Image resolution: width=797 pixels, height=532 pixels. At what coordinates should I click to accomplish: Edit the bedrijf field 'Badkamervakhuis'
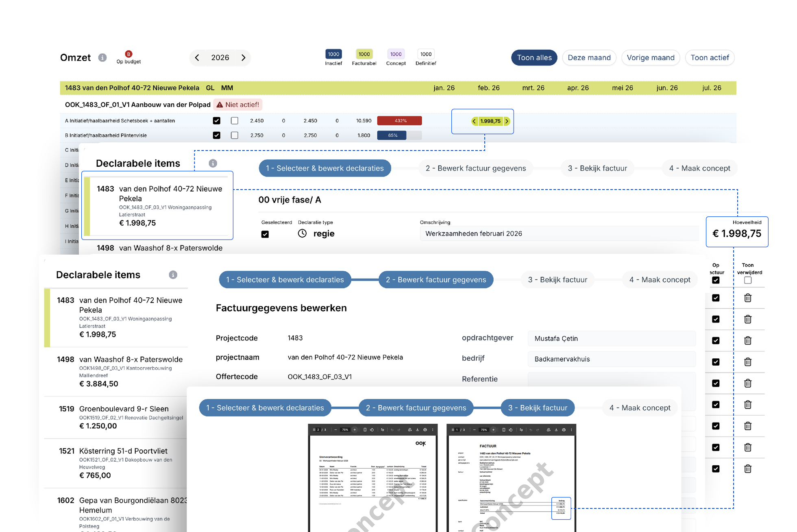point(612,359)
